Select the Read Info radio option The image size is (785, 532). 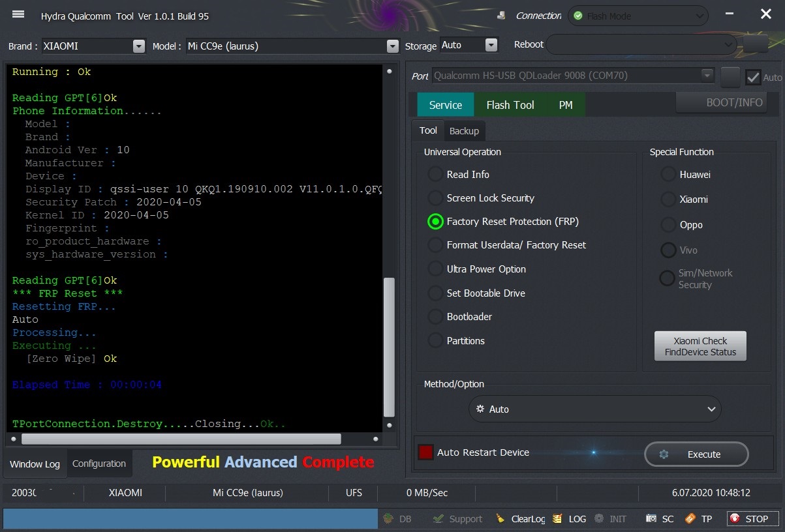(435, 175)
